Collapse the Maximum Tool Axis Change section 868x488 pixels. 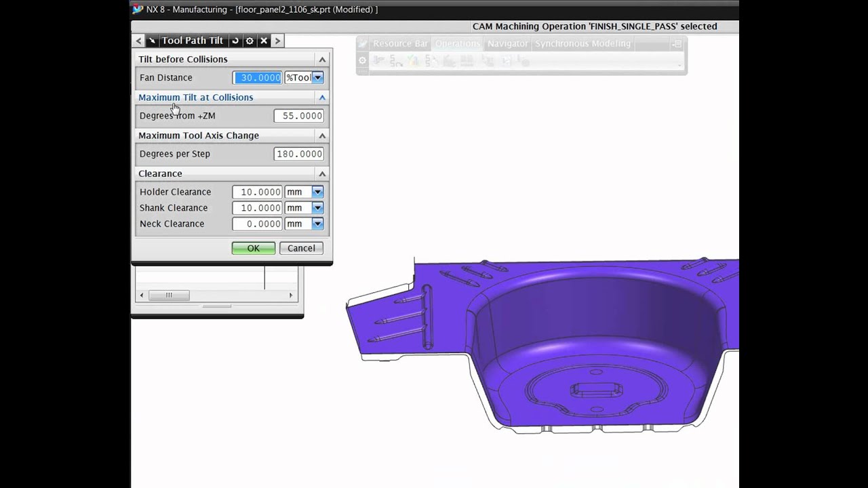tap(322, 136)
